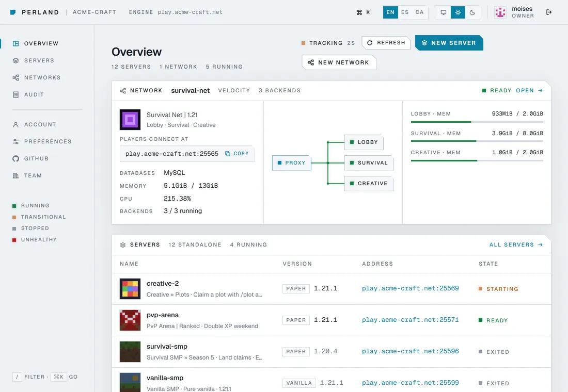Open creative-2 server name

(x=163, y=283)
